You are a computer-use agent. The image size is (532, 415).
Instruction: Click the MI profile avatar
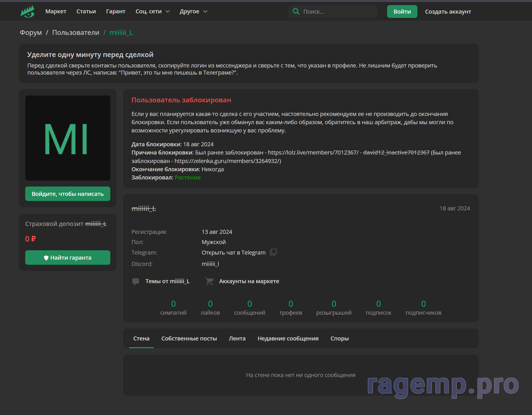(x=68, y=138)
